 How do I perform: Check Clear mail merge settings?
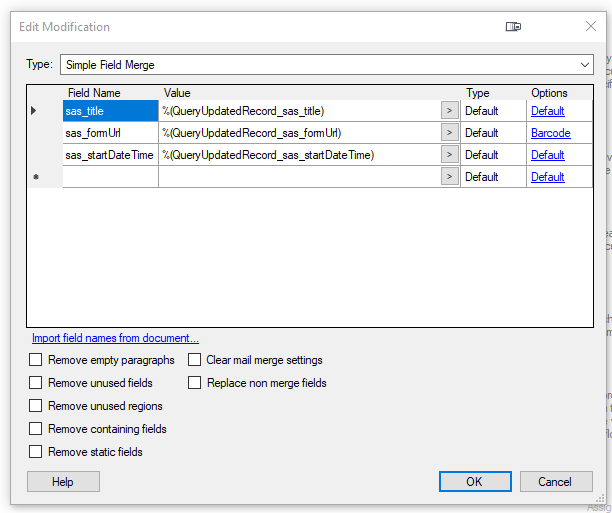(194, 360)
